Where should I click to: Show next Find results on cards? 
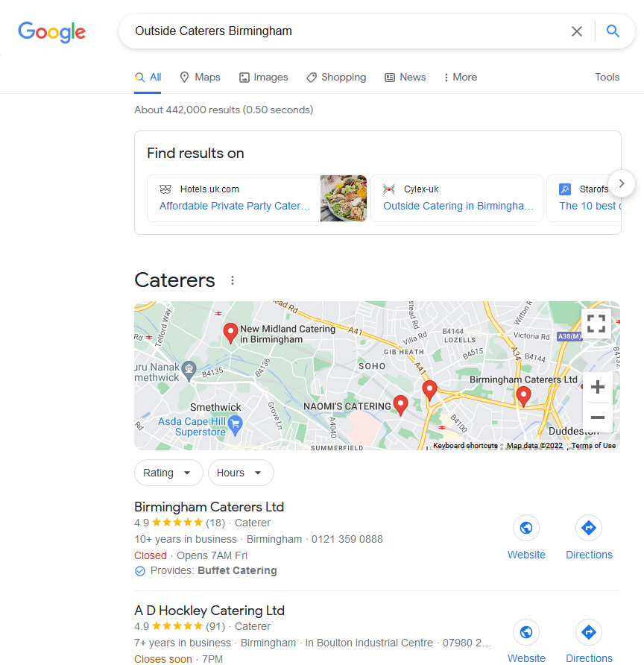622,183
